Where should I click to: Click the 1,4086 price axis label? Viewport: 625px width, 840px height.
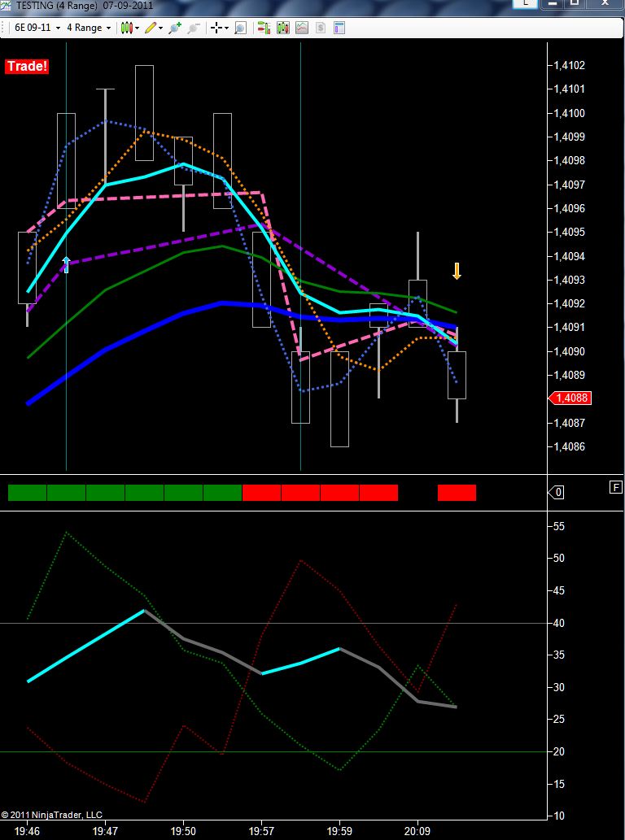pyautogui.click(x=569, y=446)
